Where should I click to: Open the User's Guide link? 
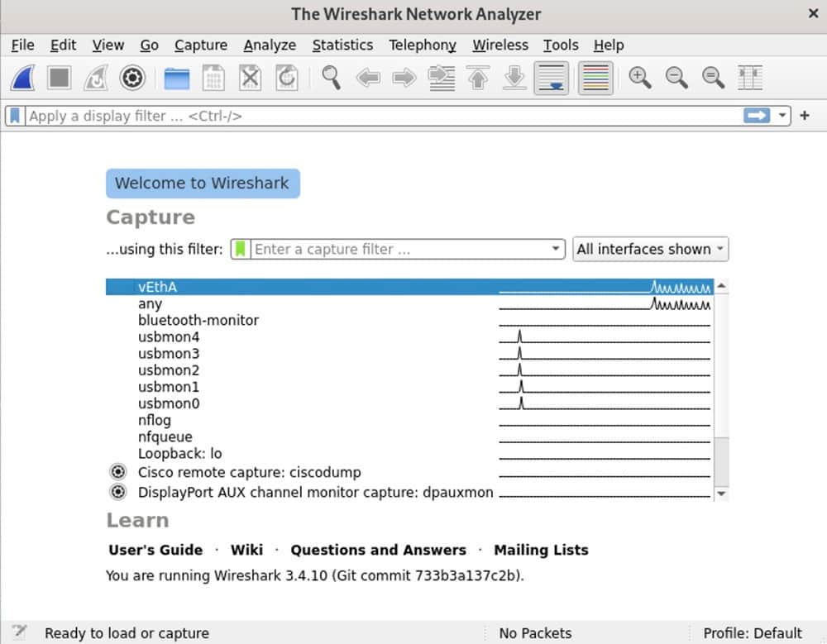pyautogui.click(x=155, y=550)
